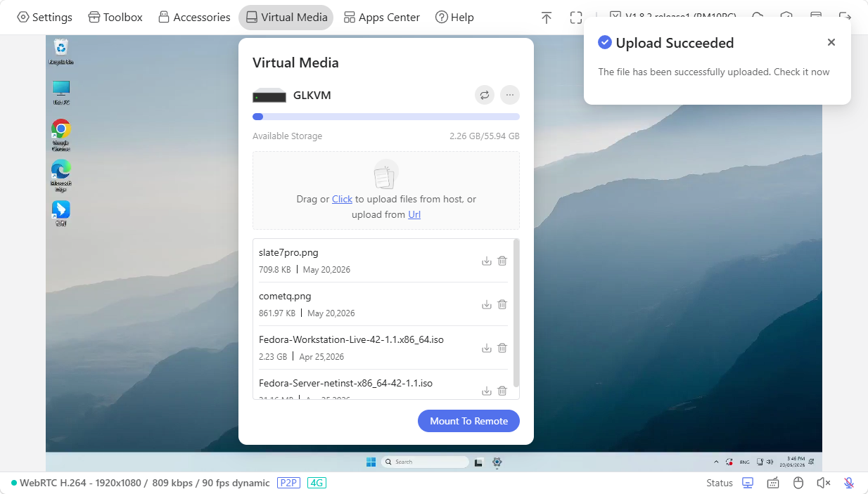Click the remote taskbar Task View icon

click(479, 462)
